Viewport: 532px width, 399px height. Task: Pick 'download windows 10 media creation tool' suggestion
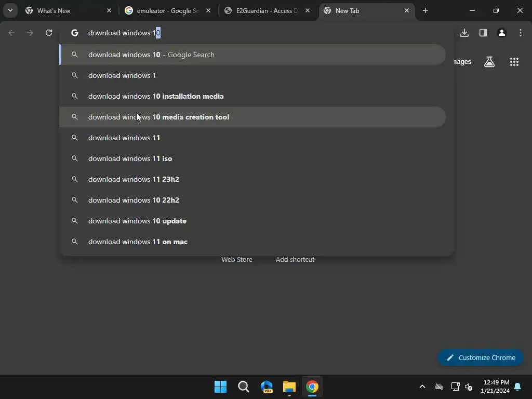252,117
